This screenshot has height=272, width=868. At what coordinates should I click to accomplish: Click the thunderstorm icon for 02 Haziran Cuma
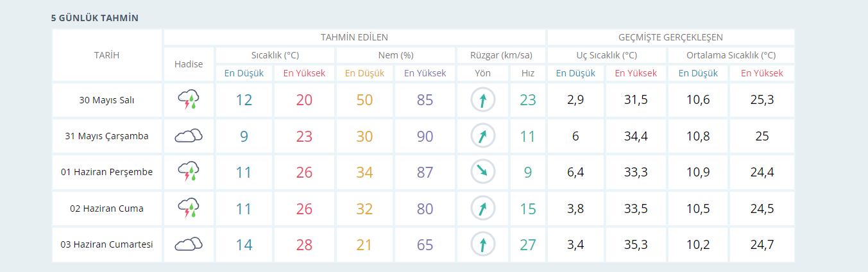point(189,208)
